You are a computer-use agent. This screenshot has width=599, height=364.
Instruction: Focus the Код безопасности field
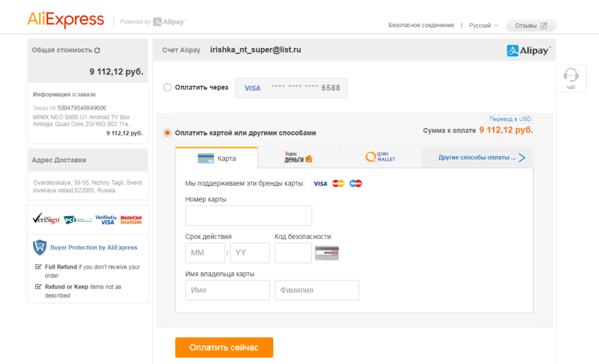[293, 253]
